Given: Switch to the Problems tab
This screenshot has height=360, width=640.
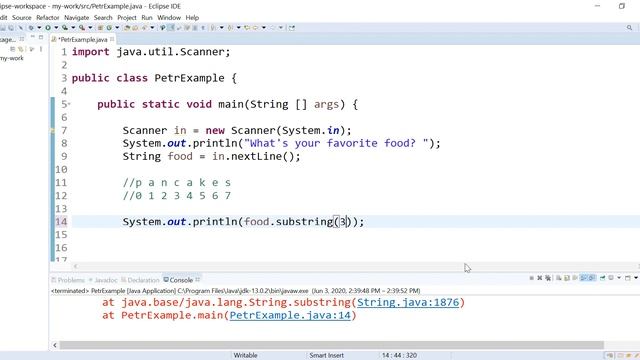Looking at the screenshot, I should tap(68, 280).
